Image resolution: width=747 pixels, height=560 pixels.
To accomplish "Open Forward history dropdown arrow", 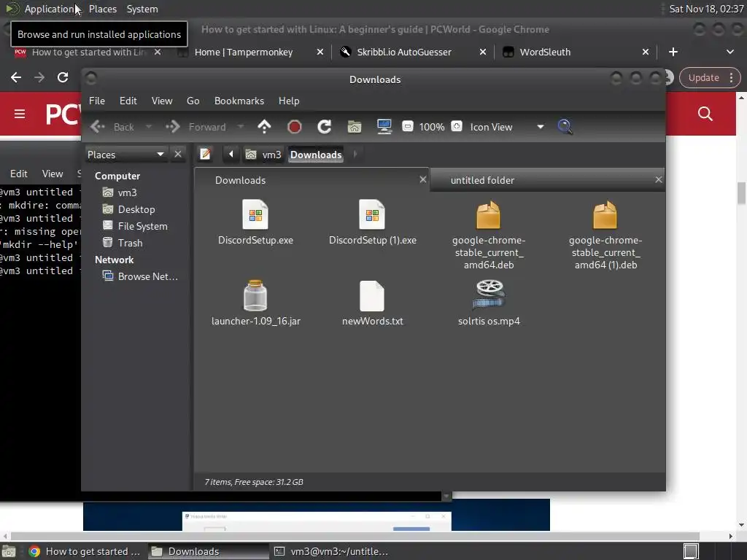I will [x=241, y=127].
